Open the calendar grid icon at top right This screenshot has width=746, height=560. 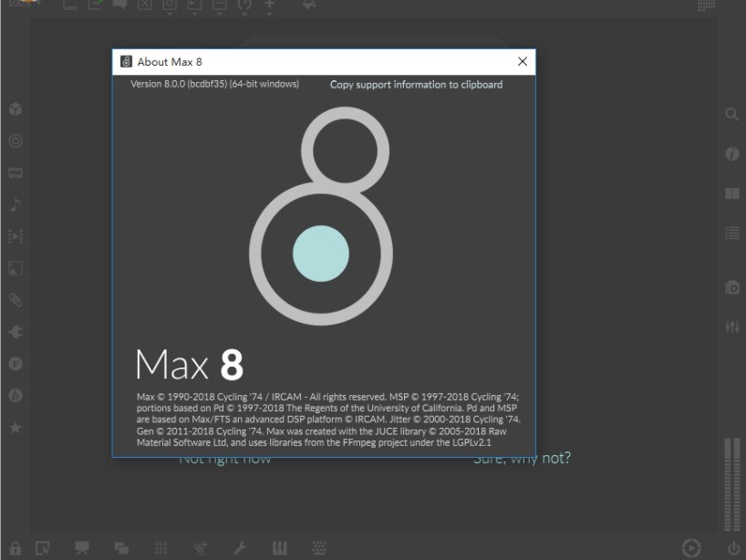coord(705,5)
